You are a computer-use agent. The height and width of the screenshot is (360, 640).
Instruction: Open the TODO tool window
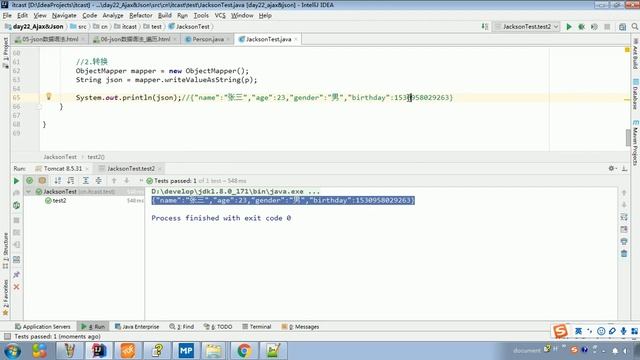[218, 327]
